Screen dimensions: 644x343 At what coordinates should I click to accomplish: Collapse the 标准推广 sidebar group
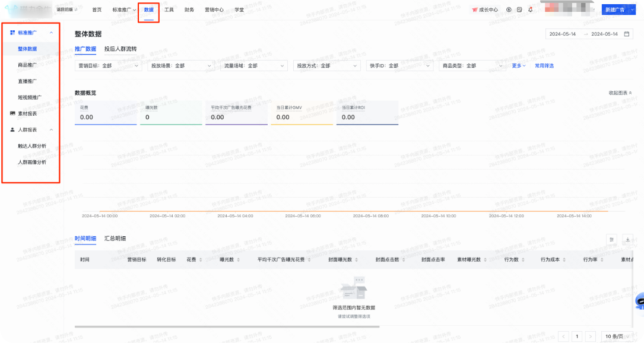pos(51,33)
